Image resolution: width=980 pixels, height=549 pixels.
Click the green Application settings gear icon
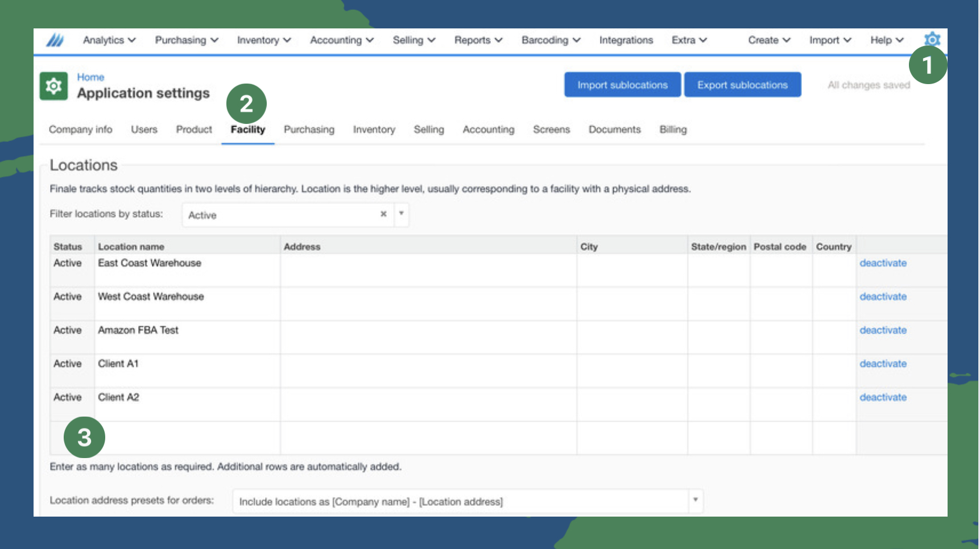(53, 86)
